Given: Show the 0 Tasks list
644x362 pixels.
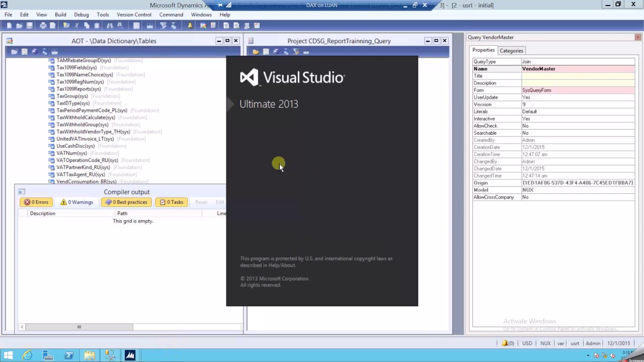Looking at the screenshot, I should [x=172, y=202].
